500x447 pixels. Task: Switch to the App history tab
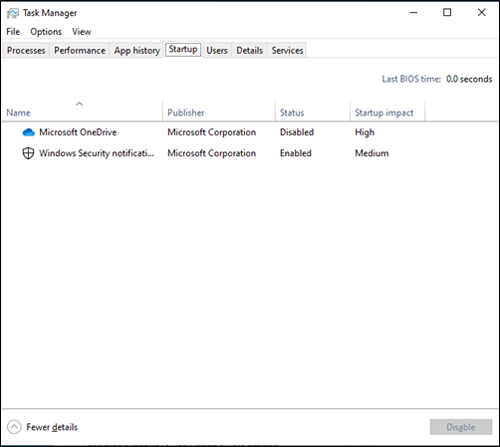[137, 50]
